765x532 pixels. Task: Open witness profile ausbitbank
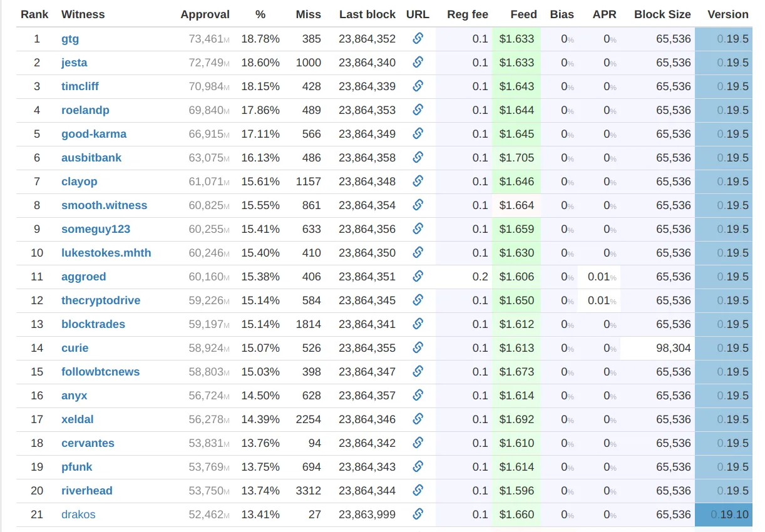point(91,158)
